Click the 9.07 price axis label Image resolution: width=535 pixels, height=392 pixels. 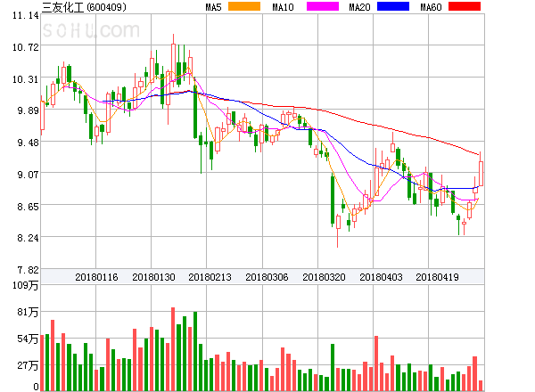(29, 175)
